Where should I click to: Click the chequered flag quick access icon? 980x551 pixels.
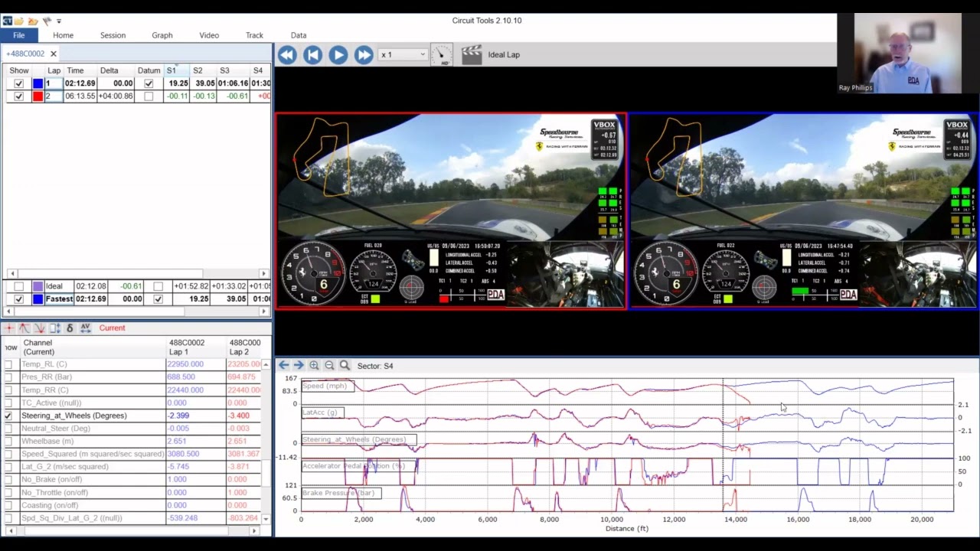47,21
